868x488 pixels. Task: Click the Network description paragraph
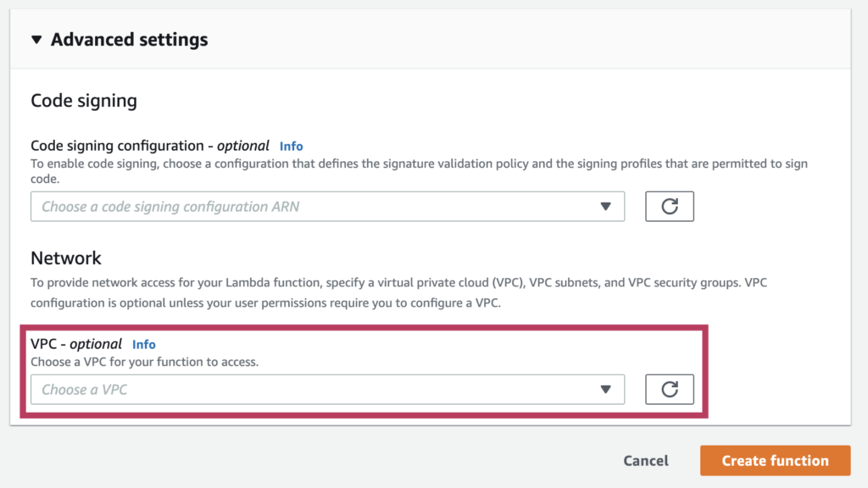(x=398, y=292)
